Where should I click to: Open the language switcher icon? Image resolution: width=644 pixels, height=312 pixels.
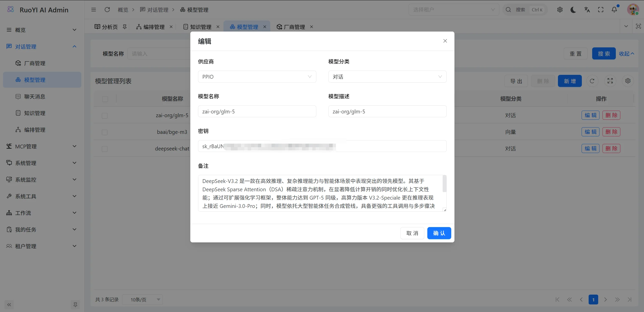(x=587, y=10)
